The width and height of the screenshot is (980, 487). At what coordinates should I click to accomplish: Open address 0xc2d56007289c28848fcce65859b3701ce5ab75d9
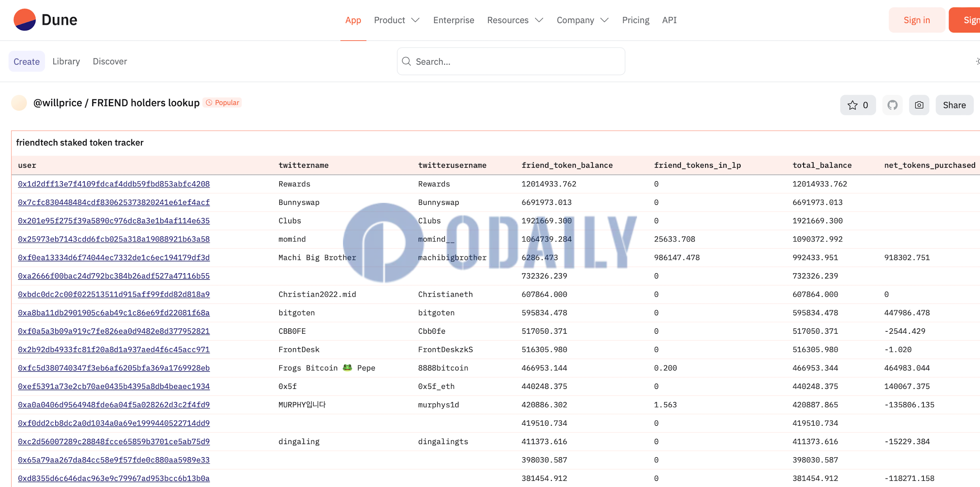(114, 441)
